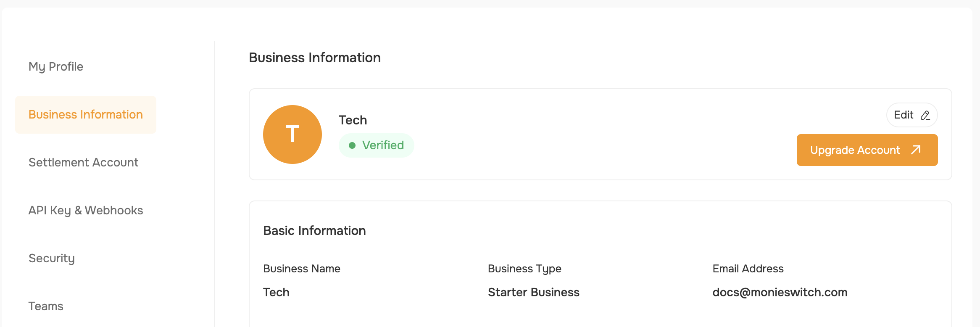The height and width of the screenshot is (327, 980).
Task: Click the Starter Business type value
Action: coord(534,292)
